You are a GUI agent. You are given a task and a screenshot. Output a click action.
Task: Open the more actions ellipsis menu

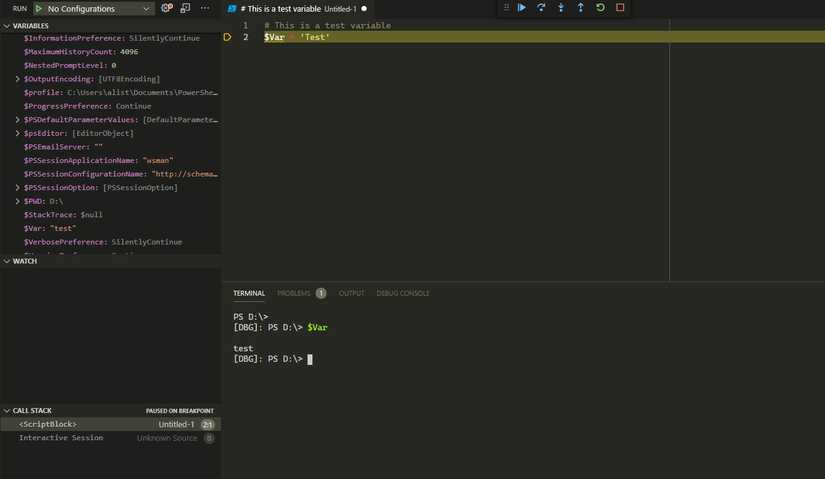206,8
